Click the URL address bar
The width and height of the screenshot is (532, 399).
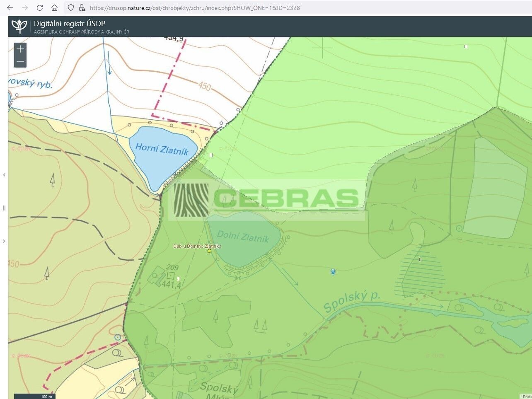195,8
